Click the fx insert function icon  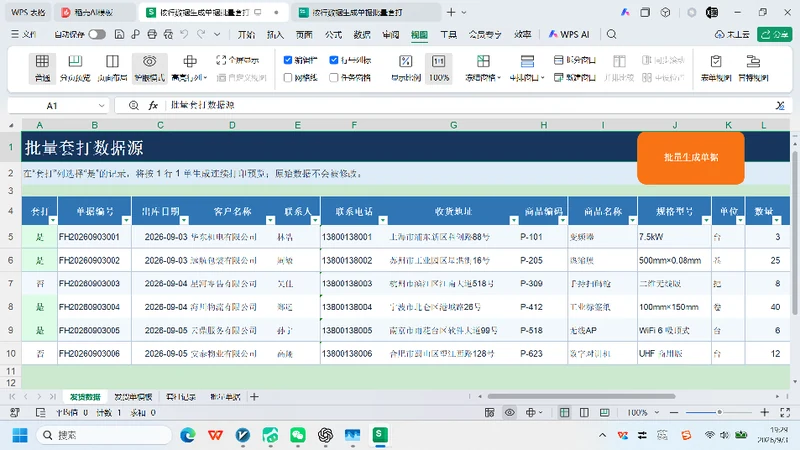point(153,105)
